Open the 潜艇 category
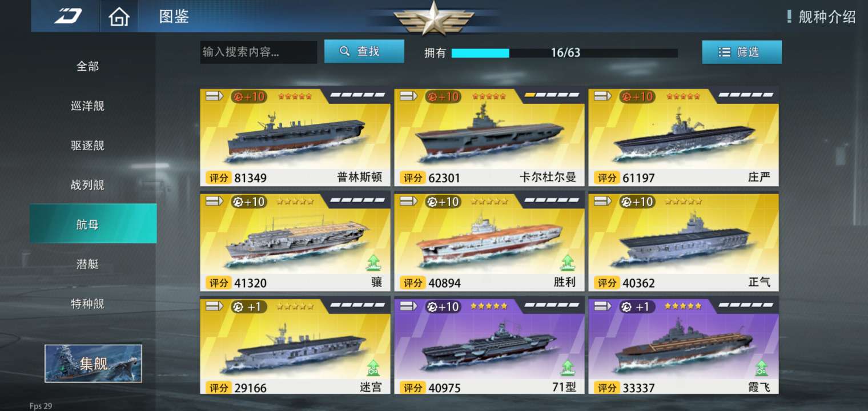 tap(87, 264)
